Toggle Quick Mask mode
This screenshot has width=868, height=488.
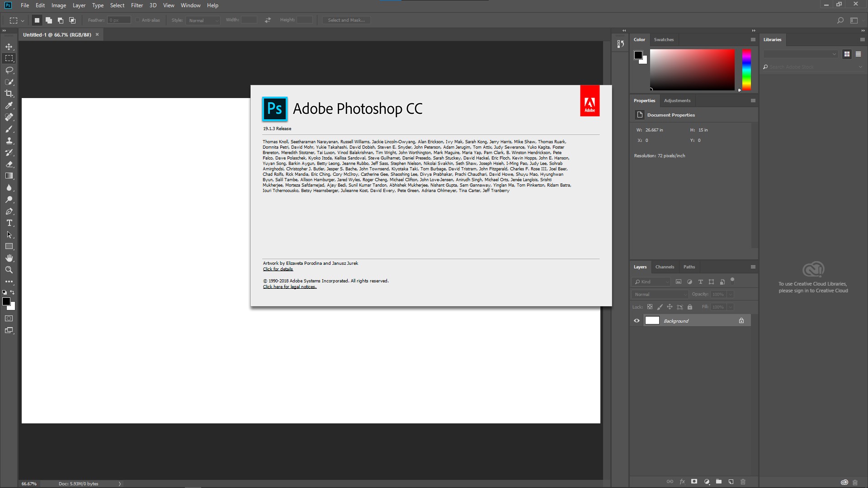[x=9, y=319]
